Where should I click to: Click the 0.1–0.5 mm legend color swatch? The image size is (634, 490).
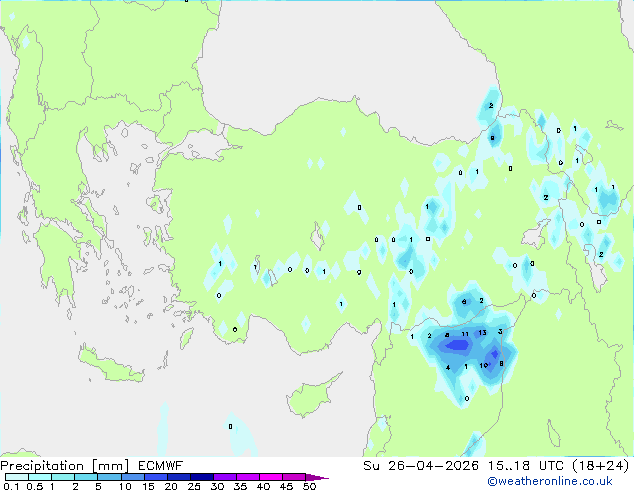(x=17, y=477)
